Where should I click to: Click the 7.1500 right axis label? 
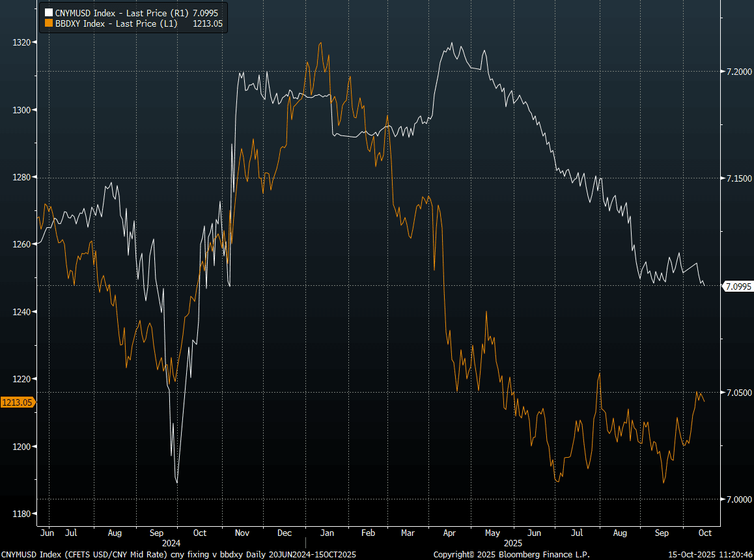click(x=738, y=178)
